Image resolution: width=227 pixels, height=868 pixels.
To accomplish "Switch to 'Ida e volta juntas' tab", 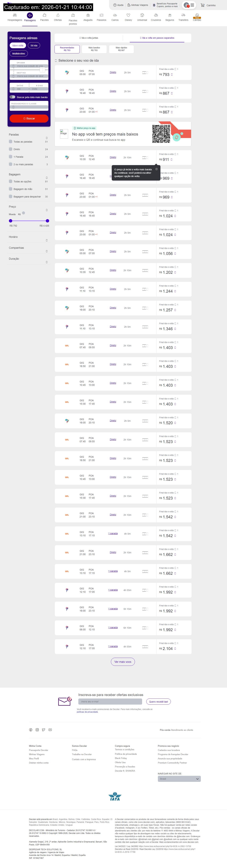I will coord(89,38).
